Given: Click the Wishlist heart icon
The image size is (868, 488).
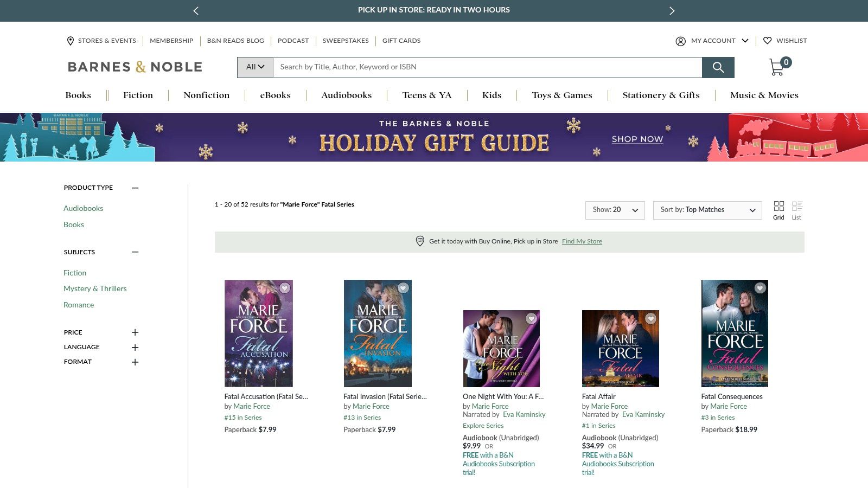Looking at the screenshot, I should click(x=768, y=41).
